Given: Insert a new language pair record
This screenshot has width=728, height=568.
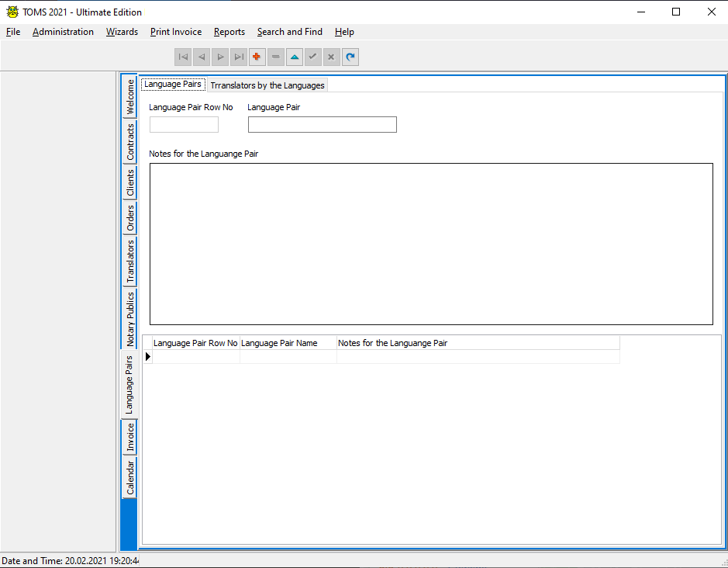Looking at the screenshot, I should click(x=257, y=56).
